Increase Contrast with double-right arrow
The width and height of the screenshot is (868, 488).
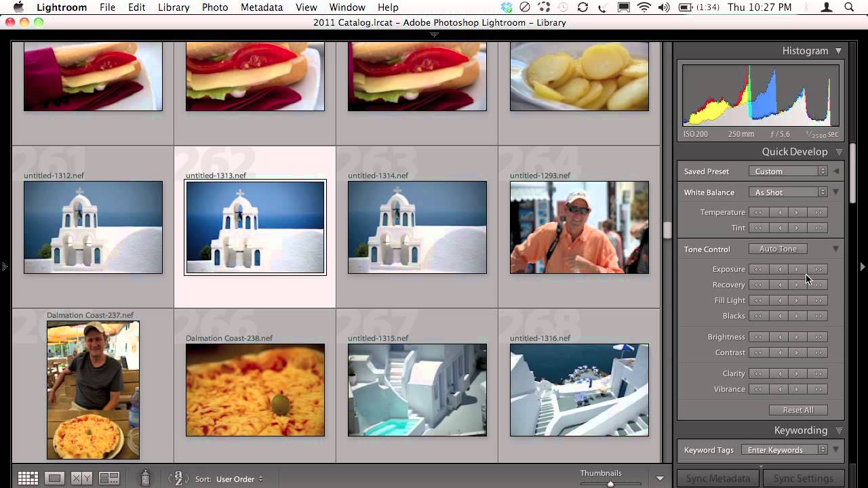click(818, 352)
